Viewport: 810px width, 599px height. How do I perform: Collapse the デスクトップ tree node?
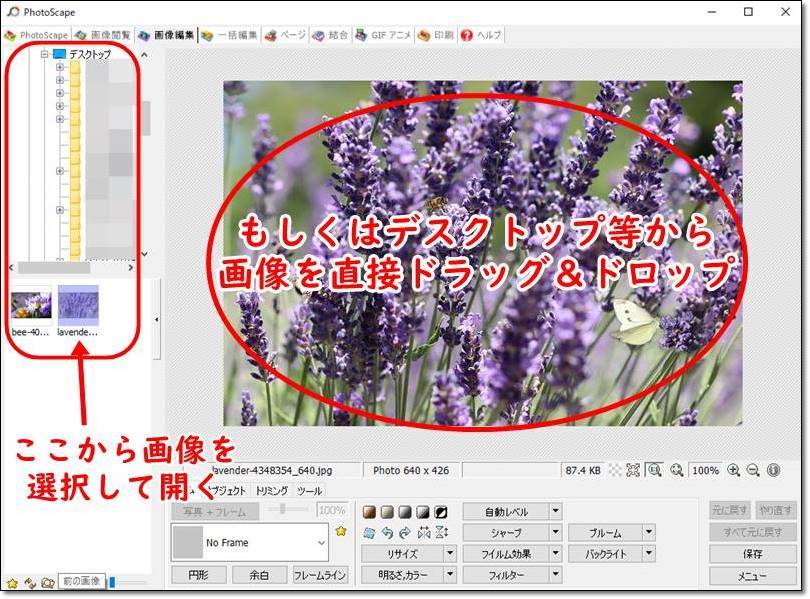pyautogui.click(x=44, y=54)
